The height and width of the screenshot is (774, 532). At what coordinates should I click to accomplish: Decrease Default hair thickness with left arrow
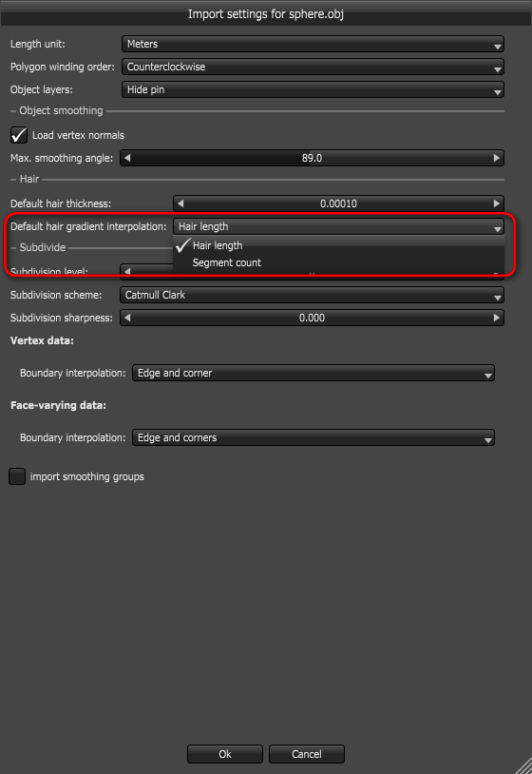(180, 203)
